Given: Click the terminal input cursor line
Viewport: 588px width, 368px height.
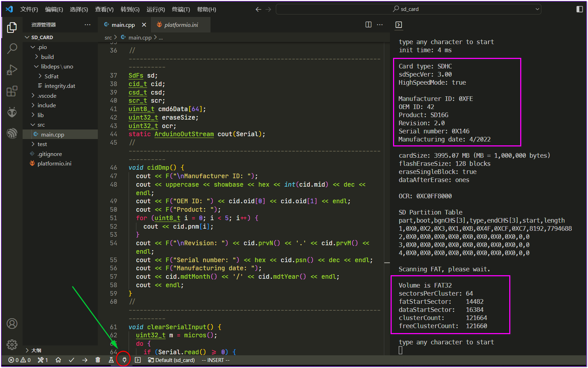Looking at the screenshot, I should tap(400, 350).
